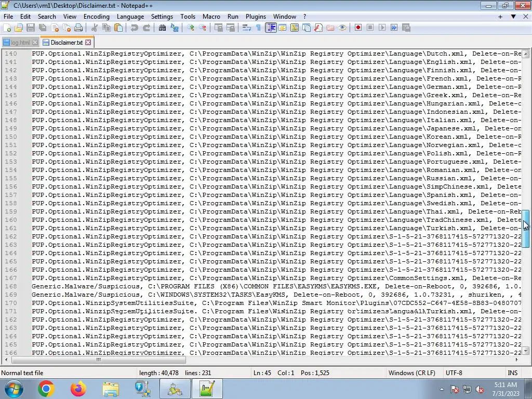Image resolution: width=532 pixels, height=399 pixels.
Task: Open the ? help menu
Action: click(304, 17)
